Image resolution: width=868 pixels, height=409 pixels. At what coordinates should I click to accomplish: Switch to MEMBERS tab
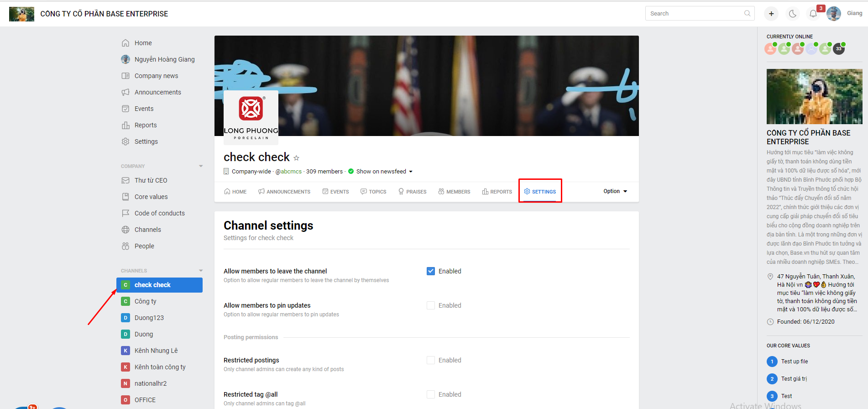click(454, 192)
